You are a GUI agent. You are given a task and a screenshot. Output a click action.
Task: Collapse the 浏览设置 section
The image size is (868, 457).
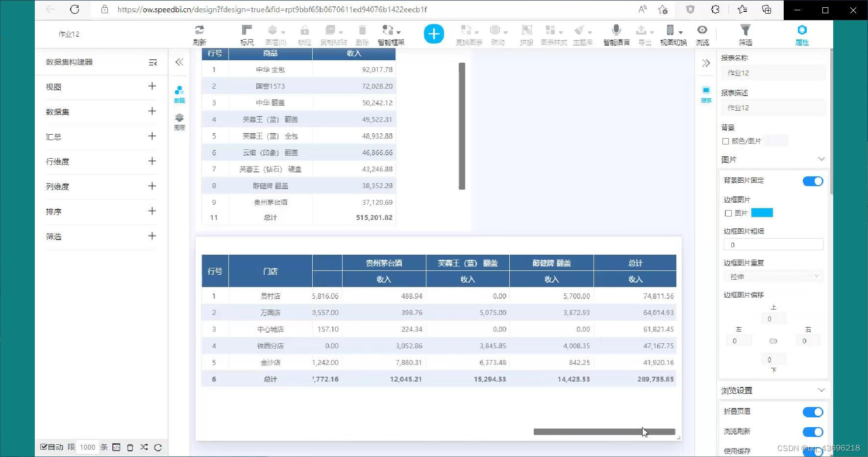click(x=821, y=390)
